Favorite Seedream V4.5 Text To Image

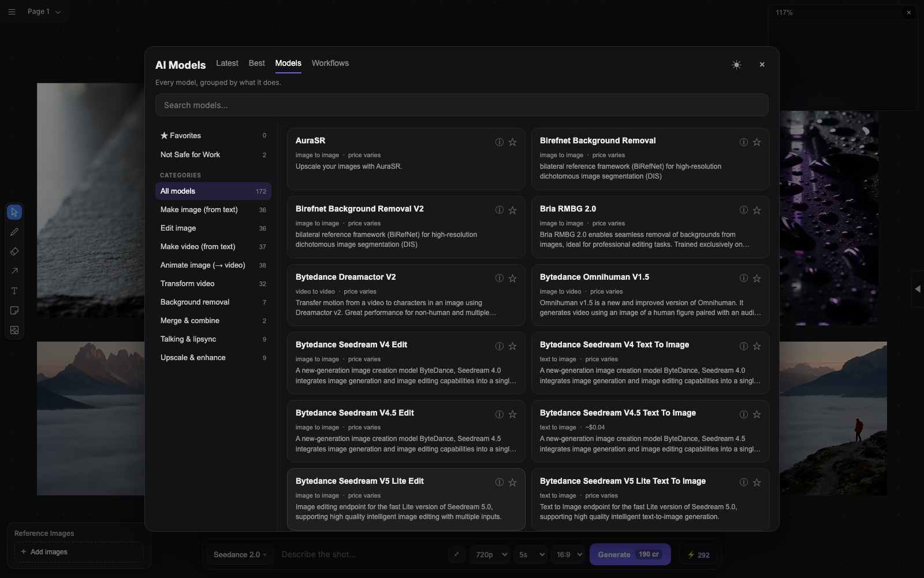coord(757,414)
